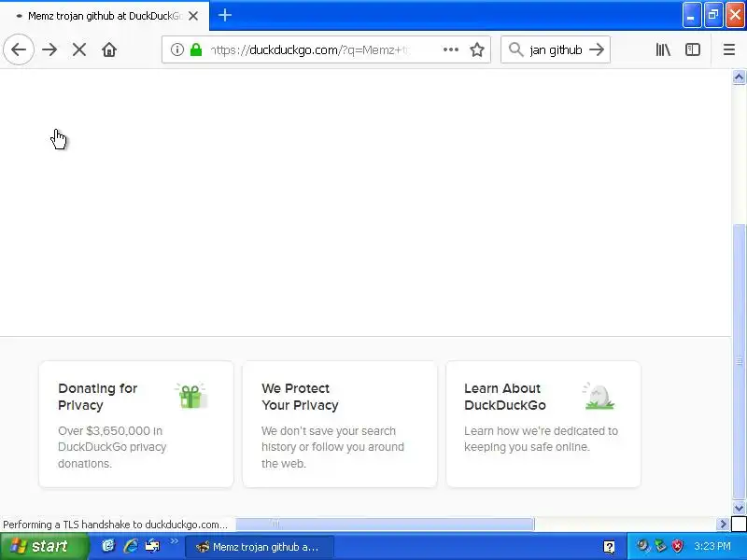The height and width of the screenshot is (560, 747).
Task: Open the Donating for Privacy card
Action: point(136,425)
